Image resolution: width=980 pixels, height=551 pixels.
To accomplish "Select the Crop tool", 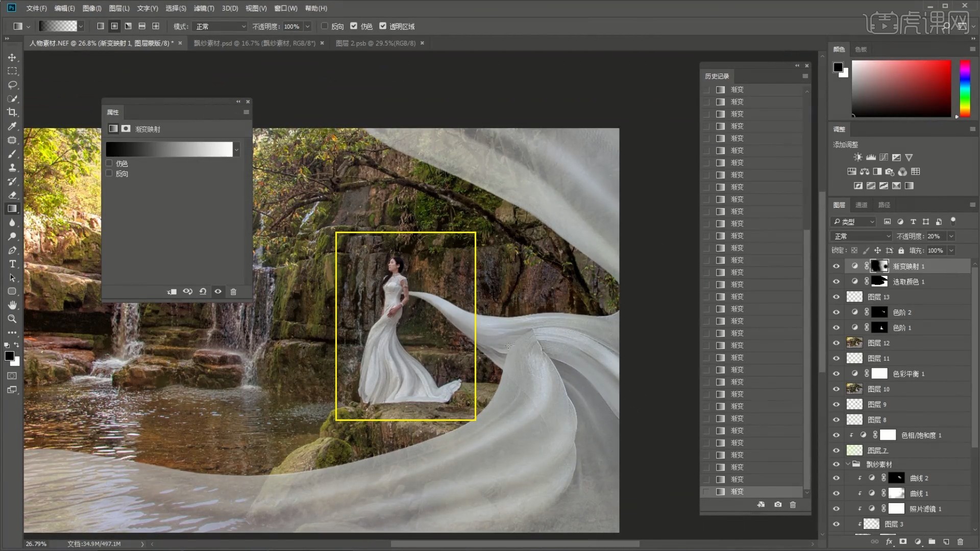I will [x=12, y=112].
